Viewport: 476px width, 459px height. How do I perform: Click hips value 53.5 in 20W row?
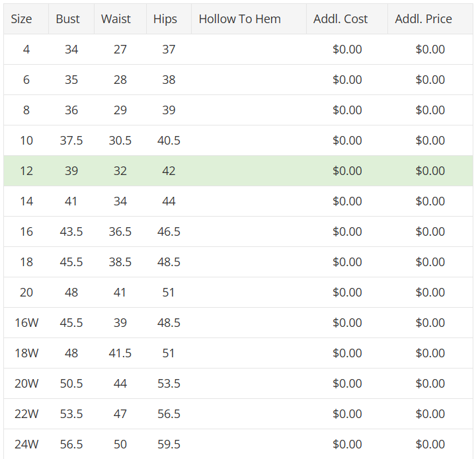point(169,384)
